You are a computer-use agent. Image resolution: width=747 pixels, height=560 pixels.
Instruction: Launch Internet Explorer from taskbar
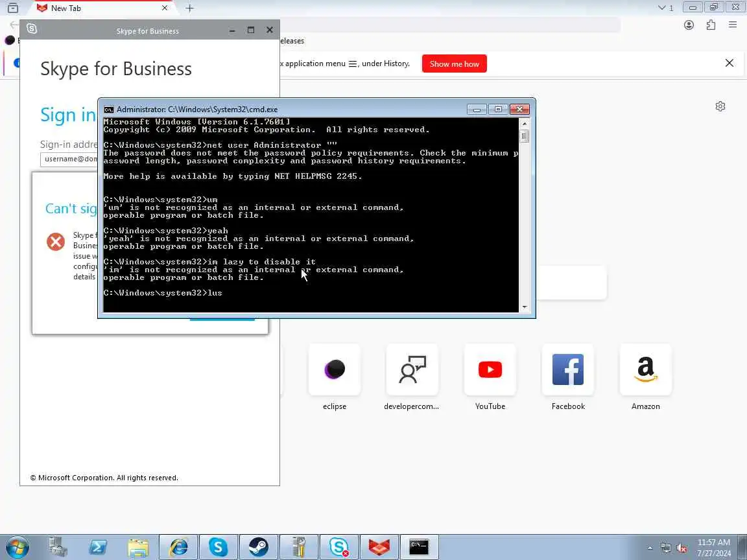click(178, 546)
